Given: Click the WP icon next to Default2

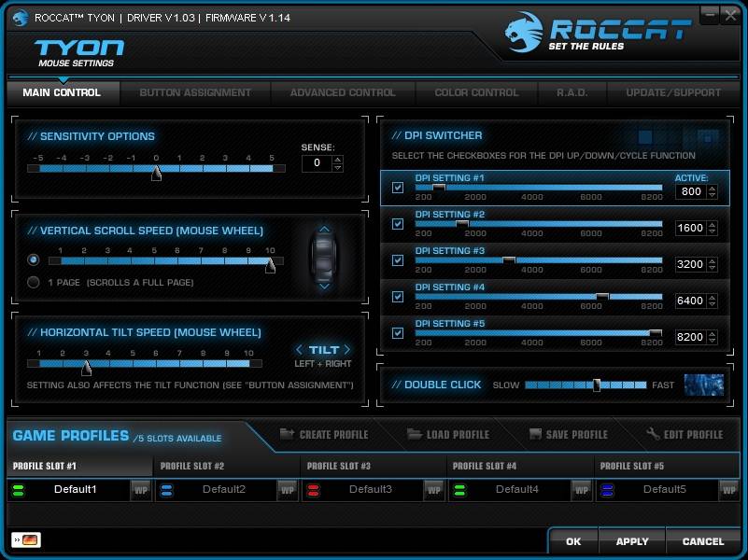Looking at the screenshot, I should (288, 490).
